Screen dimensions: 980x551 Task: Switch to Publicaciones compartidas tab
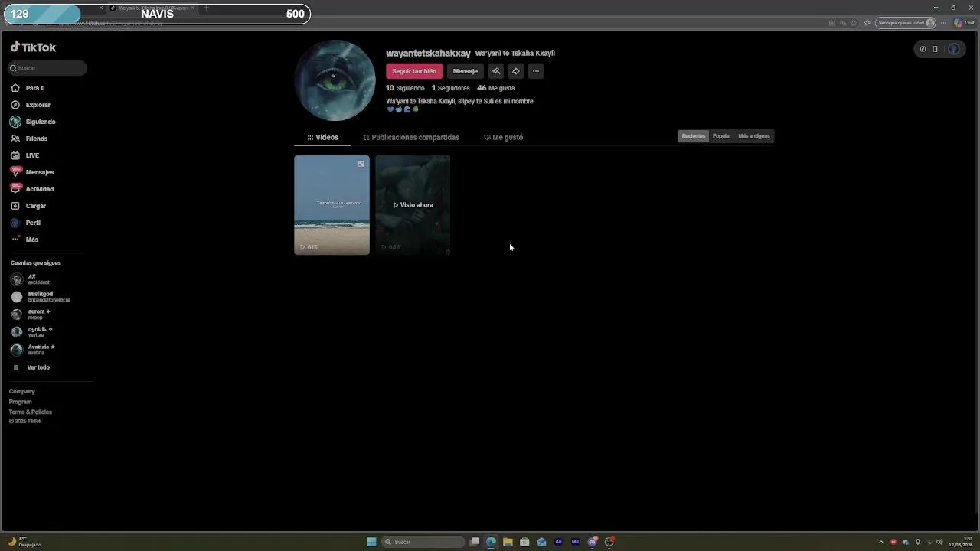(411, 138)
